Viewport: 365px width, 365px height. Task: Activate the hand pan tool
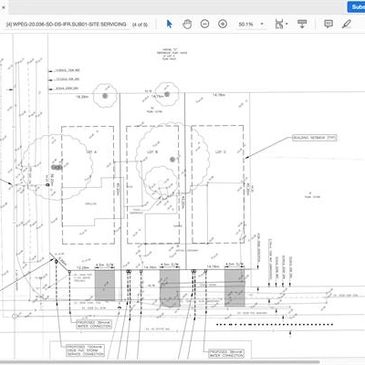187,24
